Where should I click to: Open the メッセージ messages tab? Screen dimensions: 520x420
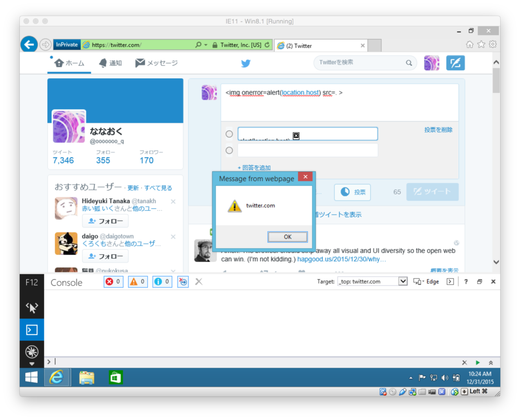click(x=156, y=63)
